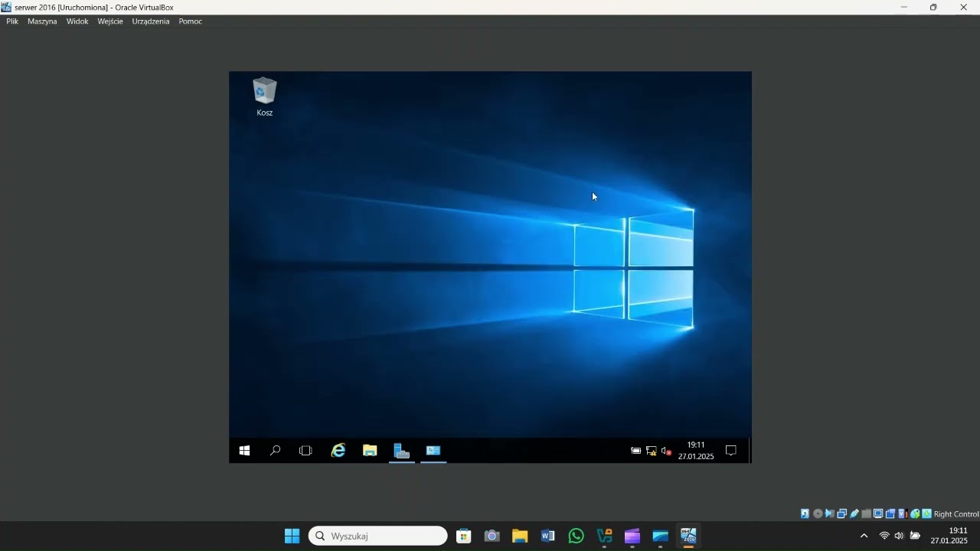The image size is (980, 551).
Task: Minimize the Oracle VirtualBox window
Action: click(903, 7)
